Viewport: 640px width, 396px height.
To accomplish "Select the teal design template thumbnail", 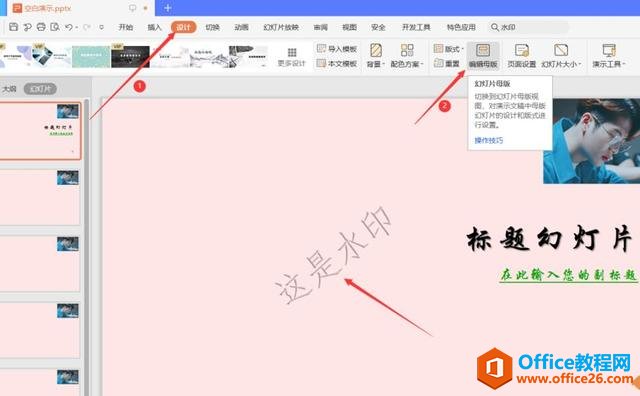I will 91,57.
